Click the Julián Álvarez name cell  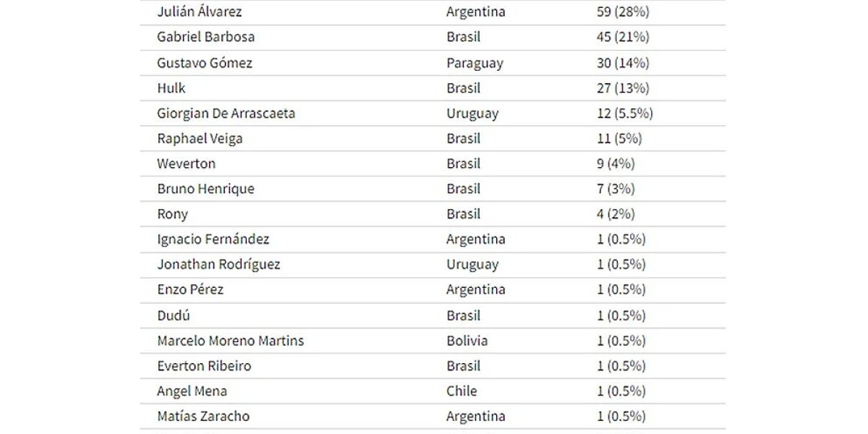pyautogui.click(x=200, y=12)
